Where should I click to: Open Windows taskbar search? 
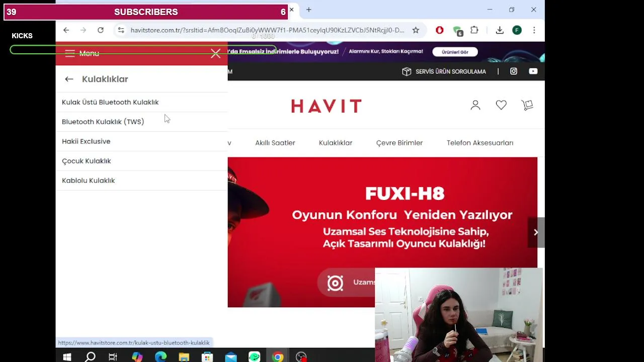[91, 357]
